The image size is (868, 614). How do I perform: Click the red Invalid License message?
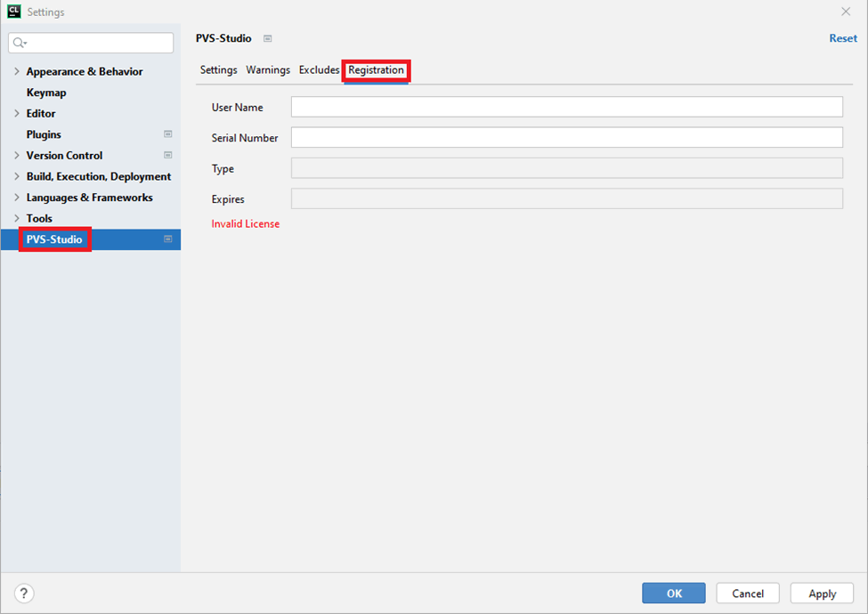(245, 224)
